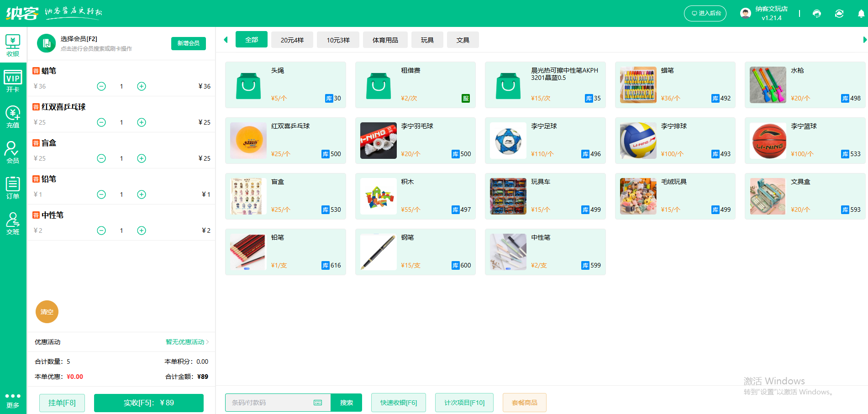Image resolution: width=868 pixels, height=414 pixels.
Task: Open the 开卡 VIP card section
Action: tap(13, 80)
